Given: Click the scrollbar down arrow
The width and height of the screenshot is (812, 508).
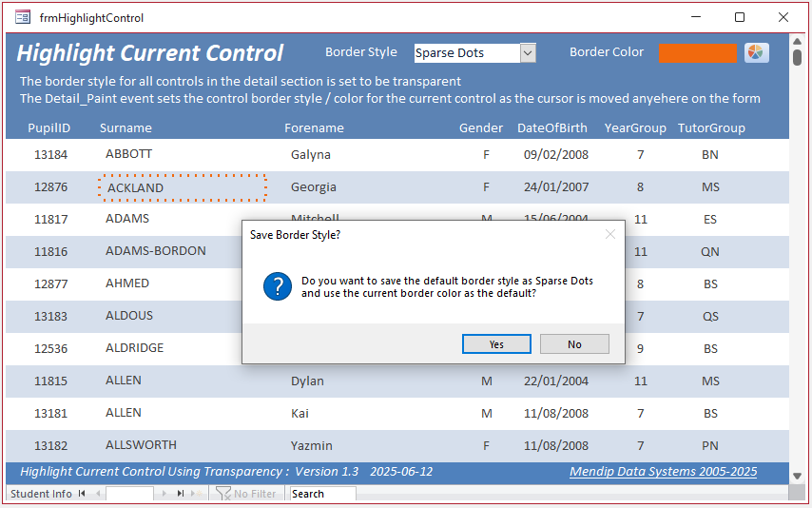Looking at the screenshot, I should click(x=798, y=476).
